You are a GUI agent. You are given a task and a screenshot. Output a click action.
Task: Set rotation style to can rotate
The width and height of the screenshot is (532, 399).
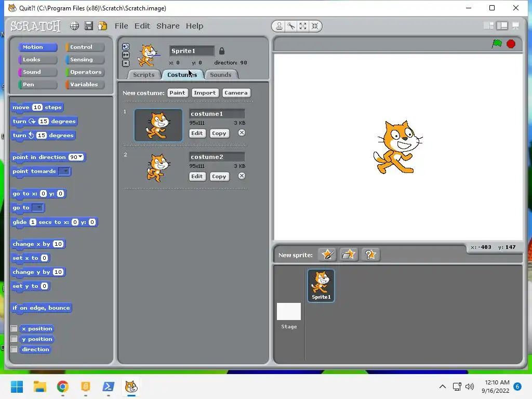point(126,47)
